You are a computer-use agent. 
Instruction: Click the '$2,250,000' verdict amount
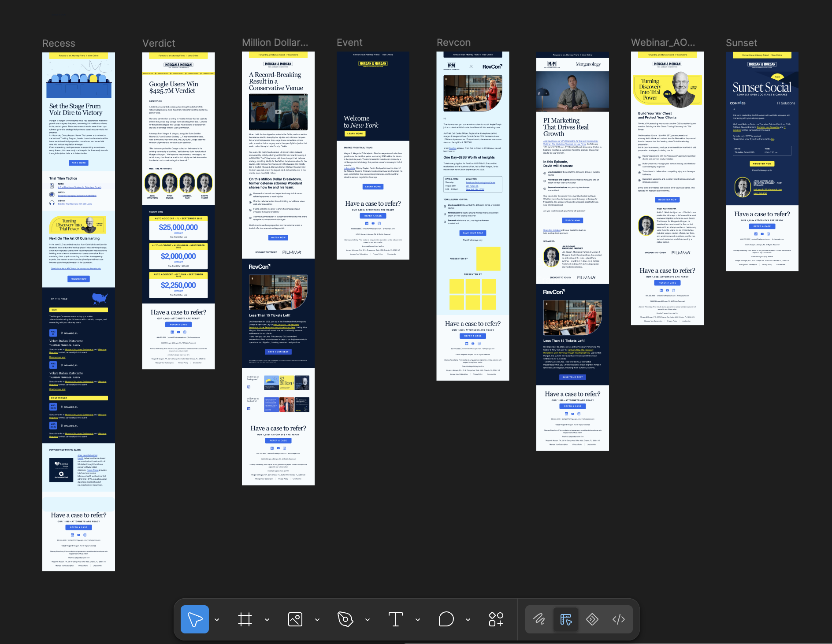pos(178,285)
